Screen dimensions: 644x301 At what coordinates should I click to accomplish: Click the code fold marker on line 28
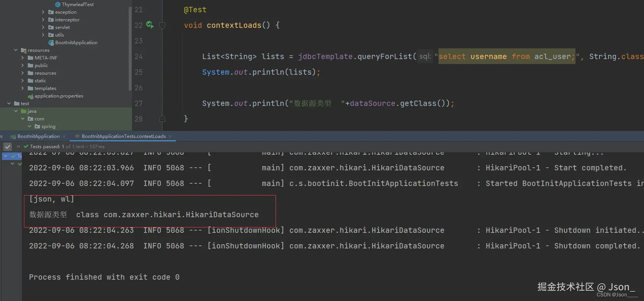162,118
